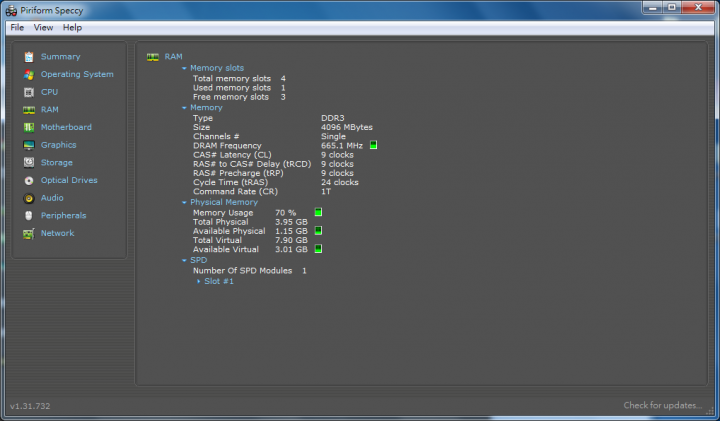
Task: Toggle the DRAM Frequency green tray indicator
Action: (x=373, y=145)
